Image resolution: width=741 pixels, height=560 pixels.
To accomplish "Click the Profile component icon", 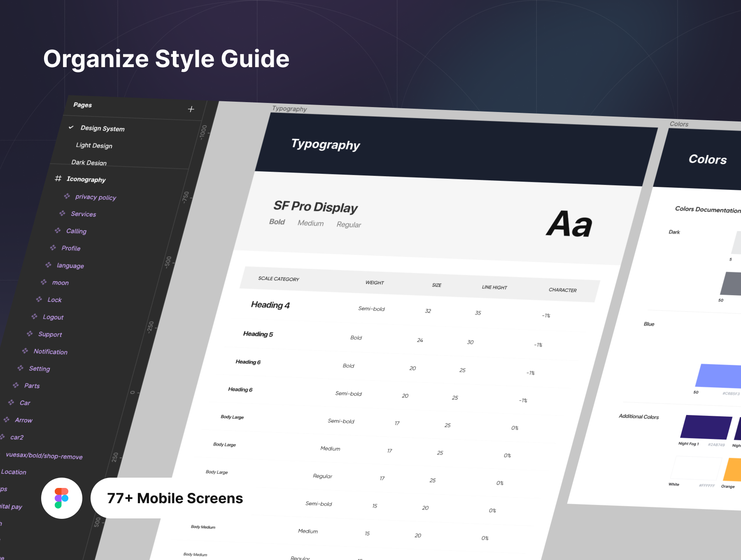I will [x=53, y=248].
